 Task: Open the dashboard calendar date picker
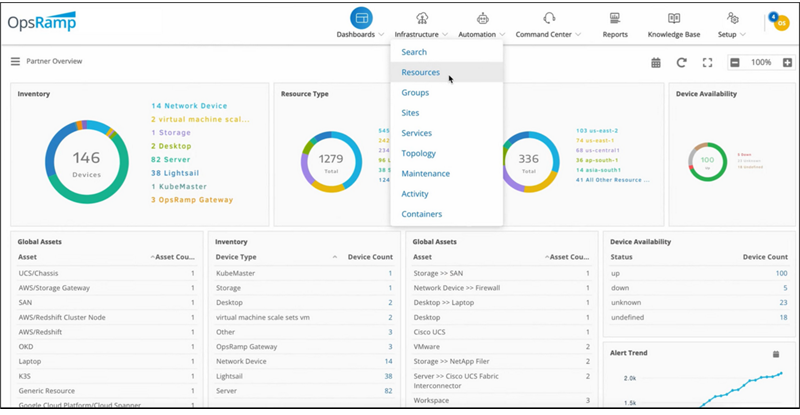pos(656,63)
